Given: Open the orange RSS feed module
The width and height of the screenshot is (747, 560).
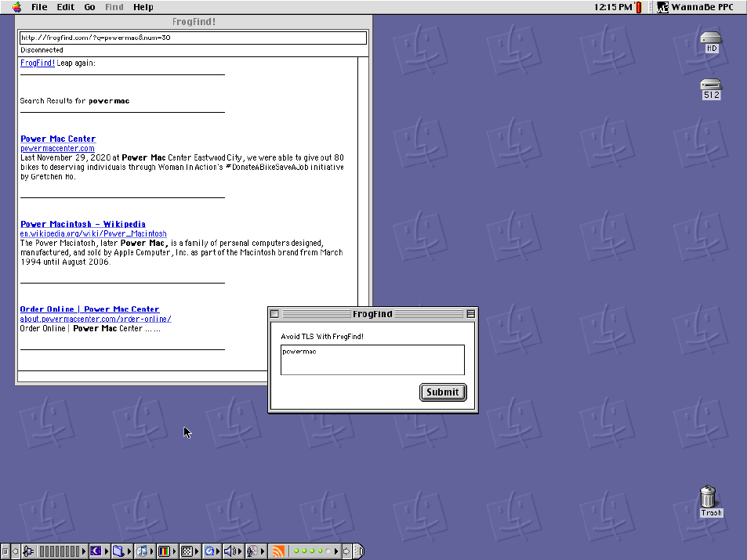Looking at the screenshot, I should 278,551.
